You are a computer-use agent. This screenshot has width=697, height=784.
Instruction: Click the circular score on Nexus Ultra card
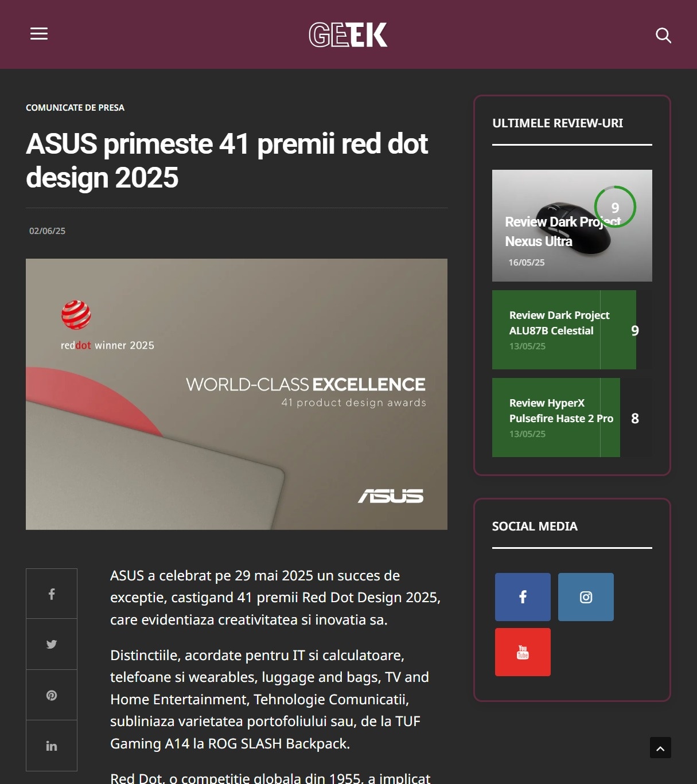615,207
